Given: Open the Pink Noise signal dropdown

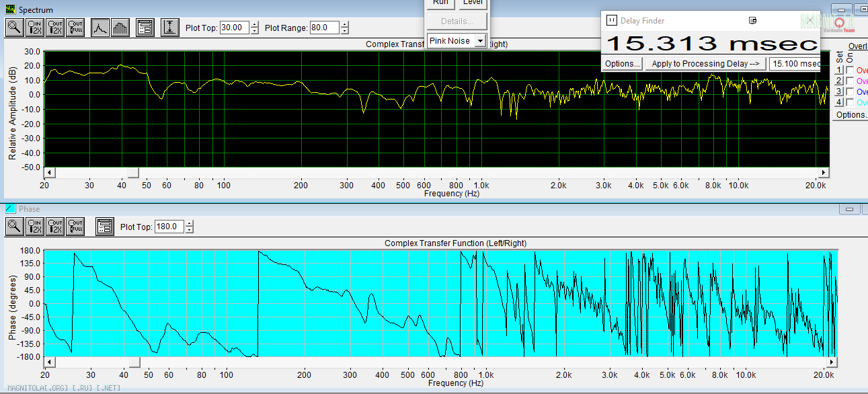Looking at the screenshot, I should (x=480, y=41).
